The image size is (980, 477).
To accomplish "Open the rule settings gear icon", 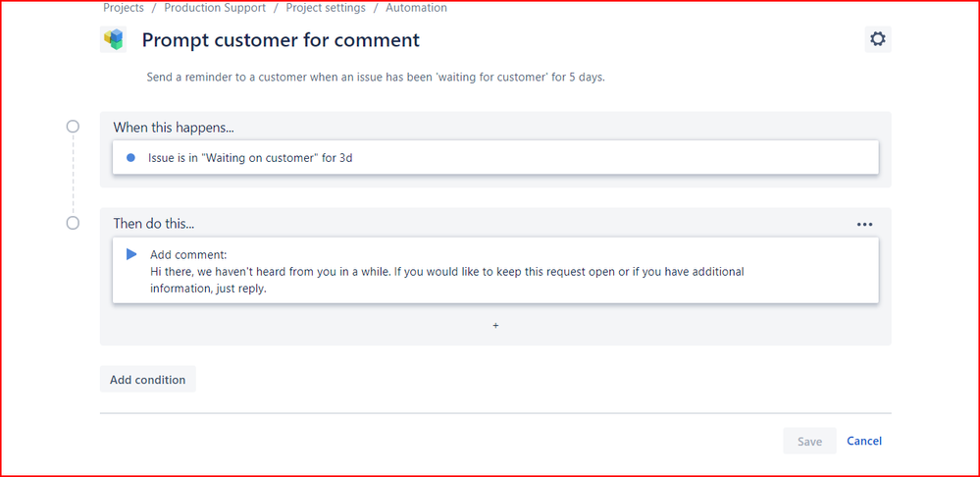I will (x=878, y=39).
